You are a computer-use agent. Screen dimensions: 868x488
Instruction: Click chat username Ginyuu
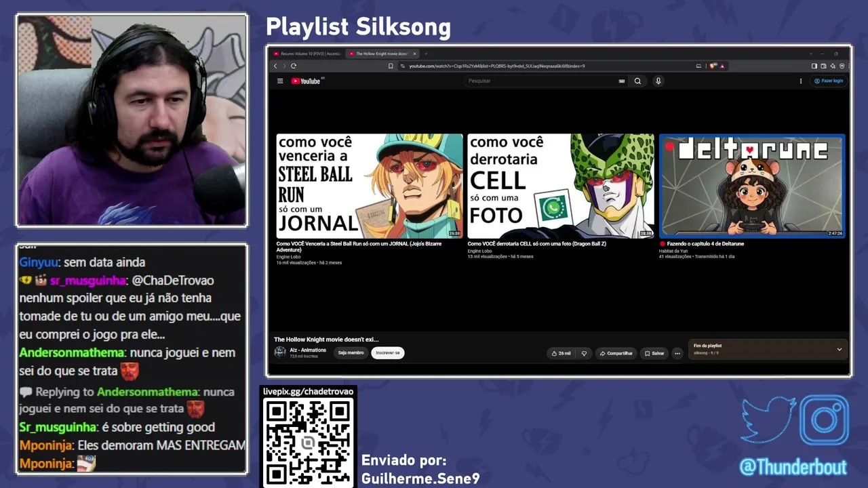[39, 262]
